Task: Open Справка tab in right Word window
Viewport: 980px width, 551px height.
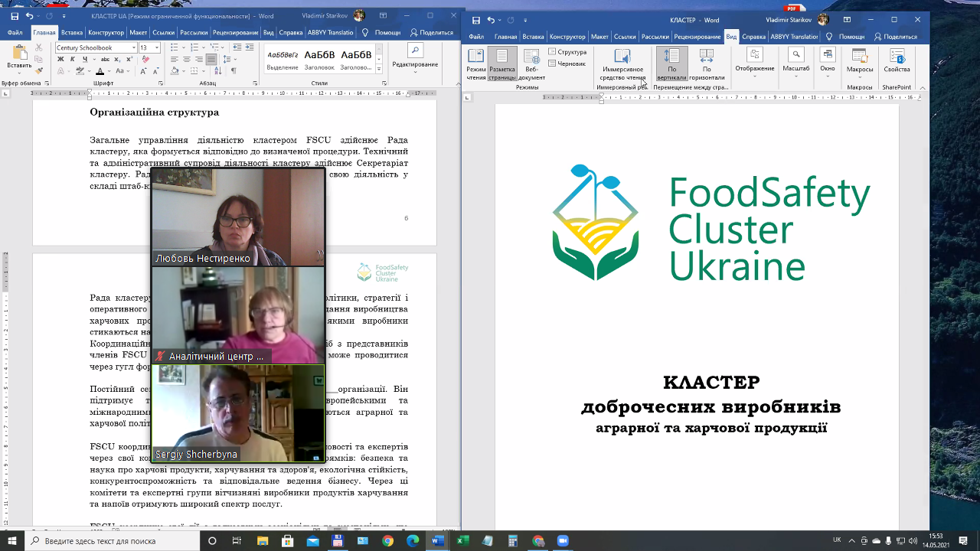Action: click(x=754, y=37)
